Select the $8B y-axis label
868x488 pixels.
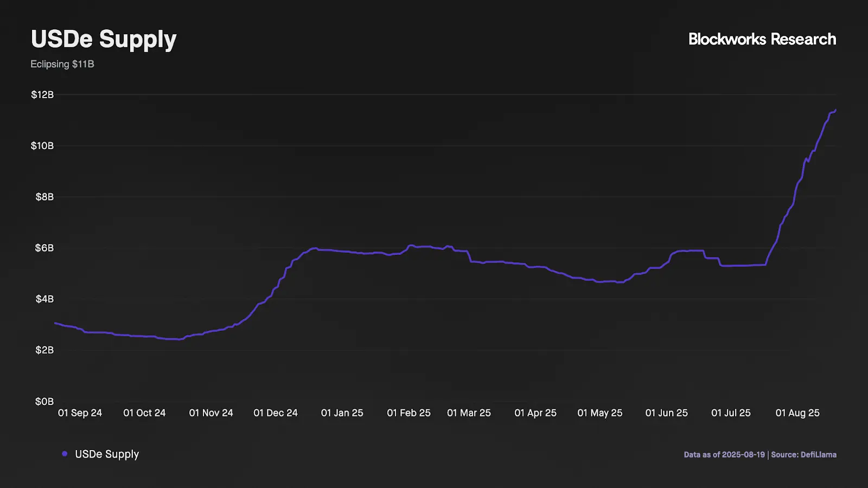click(x=44, y=197)
